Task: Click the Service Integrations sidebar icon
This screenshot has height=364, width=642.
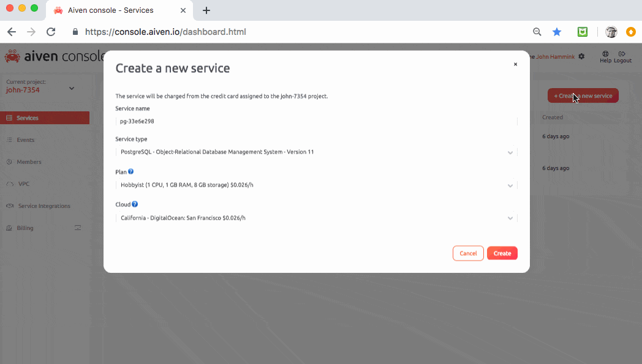Action: tap(9, 206)
